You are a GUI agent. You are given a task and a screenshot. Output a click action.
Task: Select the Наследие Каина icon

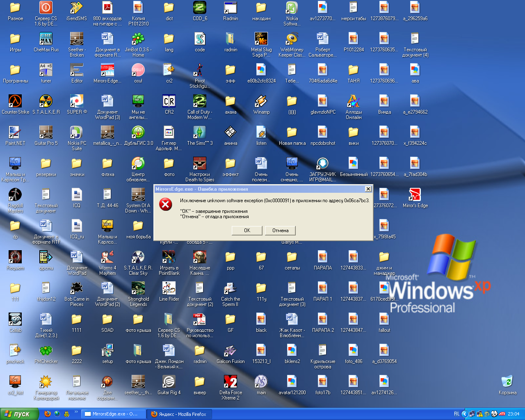[x=200, y=262]
